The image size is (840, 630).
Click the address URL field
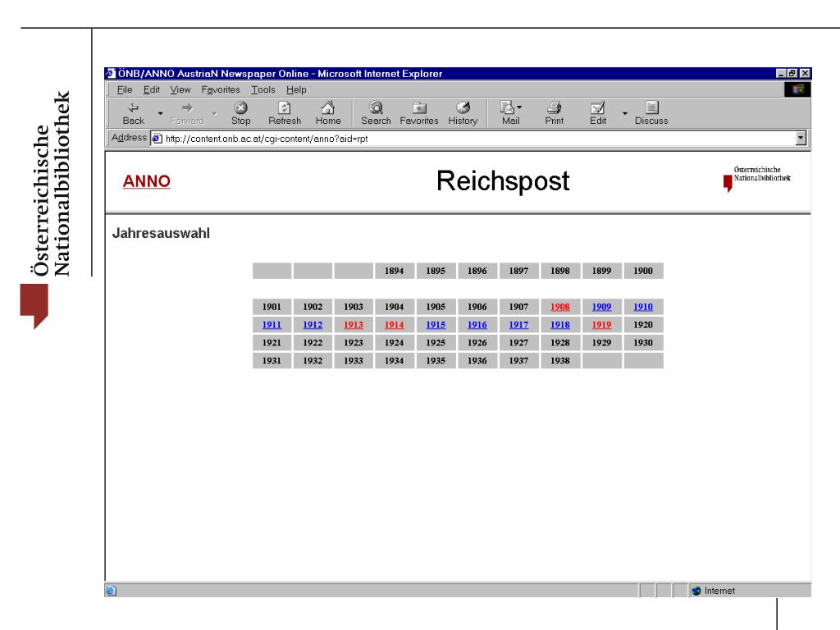(479, 139)
